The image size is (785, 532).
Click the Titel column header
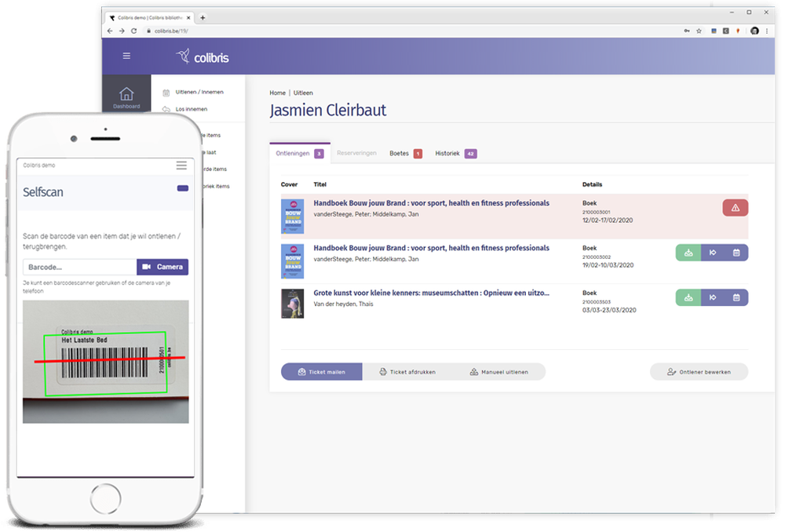click(x=320, y=184)
